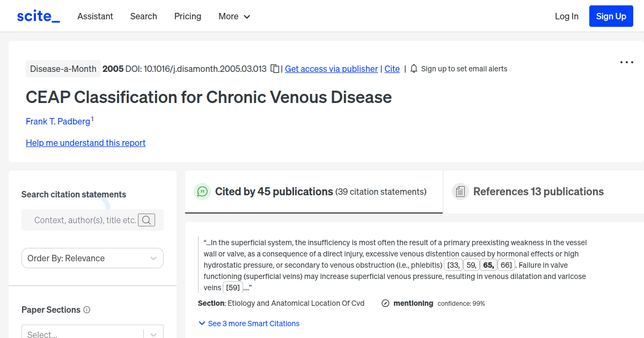This screenshot has width=644, height=338.
Task: Click the magnifier to search citation statements
Action: point(147,220)
